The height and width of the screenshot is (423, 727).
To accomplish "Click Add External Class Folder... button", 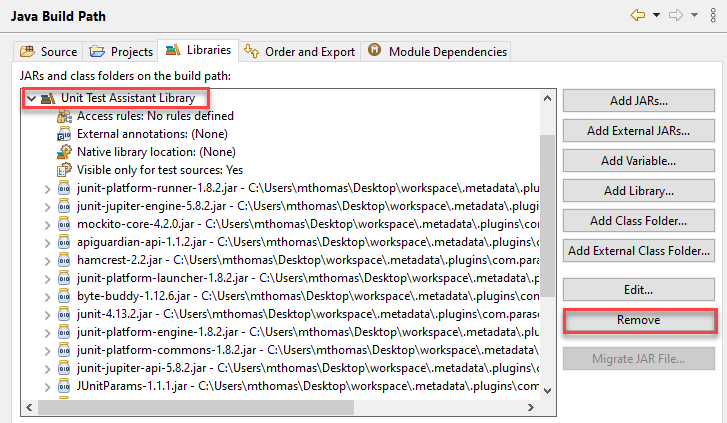I will click(x=638, y=251).
